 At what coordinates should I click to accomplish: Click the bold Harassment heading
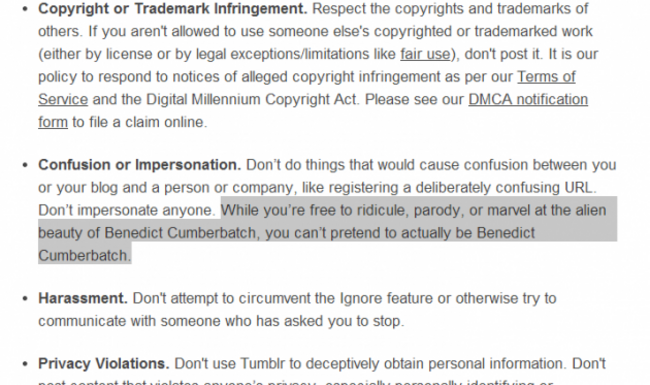(83, 298)
